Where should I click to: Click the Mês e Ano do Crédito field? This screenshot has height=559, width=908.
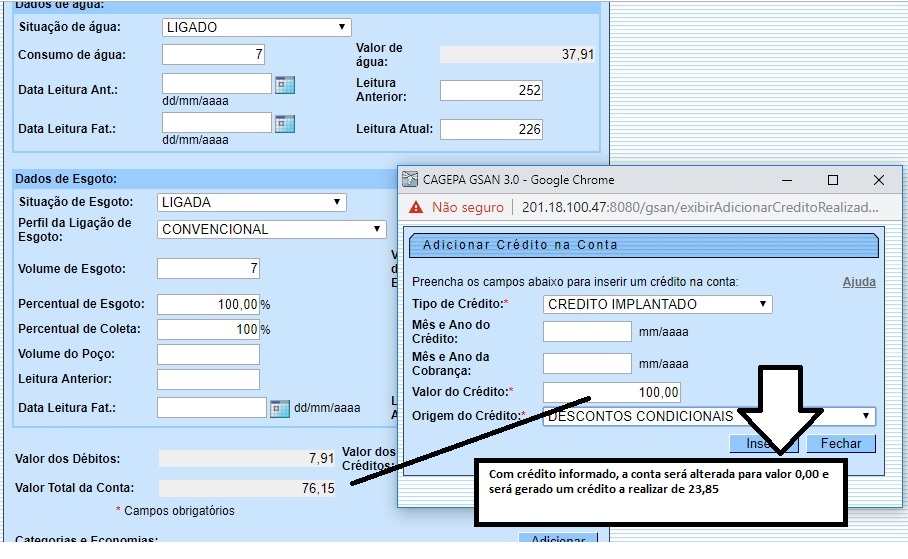tap(587, 331)
